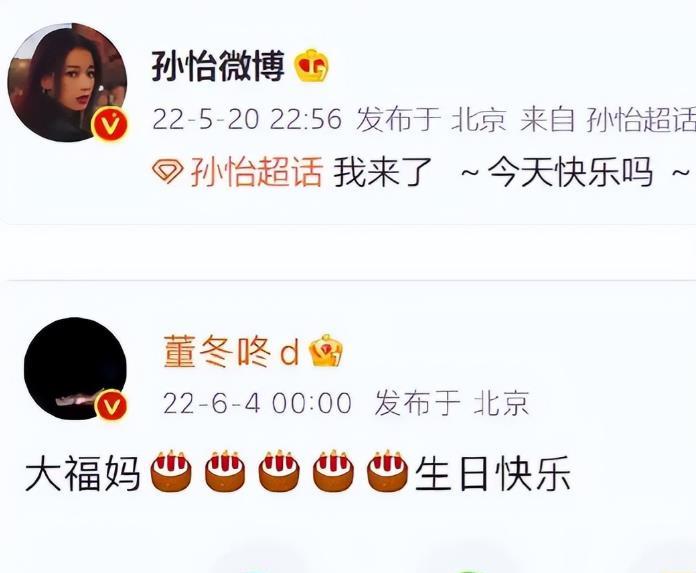Click the 22-6-4 00:00 timestamp
696x573 pixels.
(x=257, y=403)
